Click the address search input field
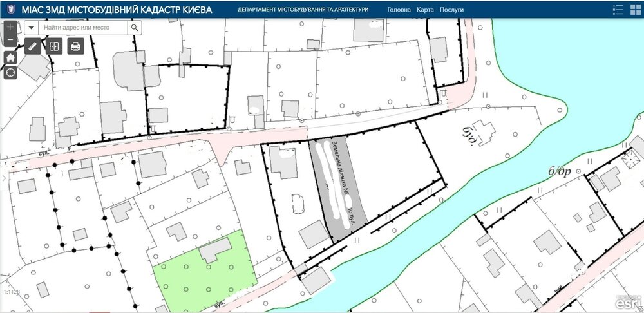Image resolution: width=644 pixels, height=313 pixels. pos(83,28)
